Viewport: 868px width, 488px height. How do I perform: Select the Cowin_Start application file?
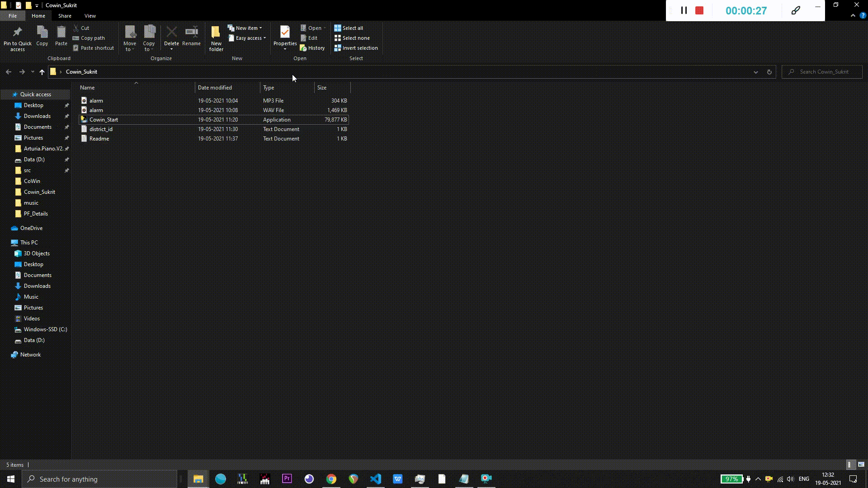click(x=104, y=120)
